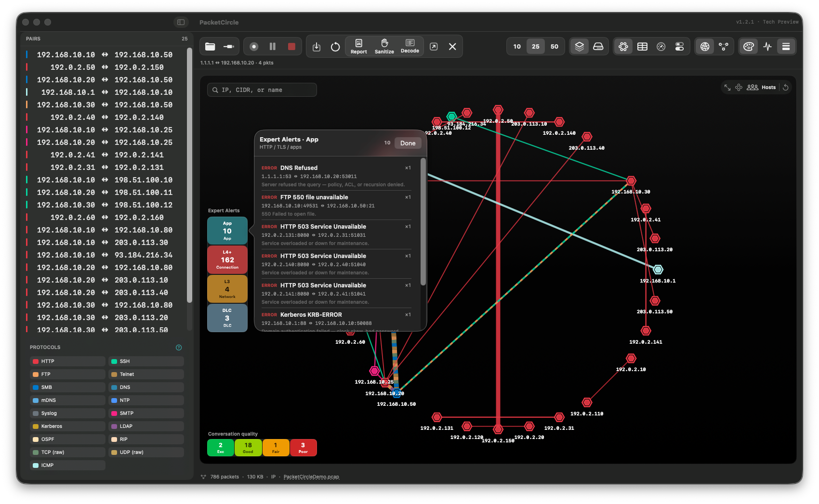
Task: Reset graph view with the circular arrow near Hosts
Action: [x=786, y=88]
